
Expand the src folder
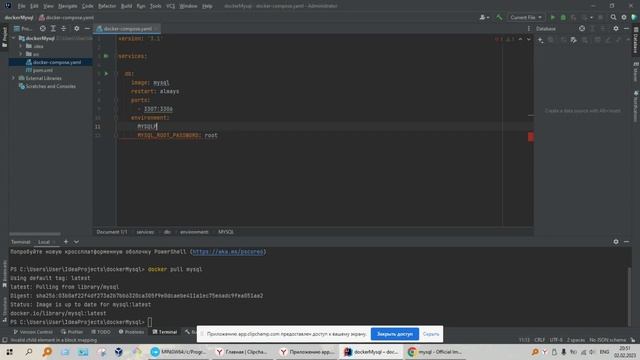(20, 54)
